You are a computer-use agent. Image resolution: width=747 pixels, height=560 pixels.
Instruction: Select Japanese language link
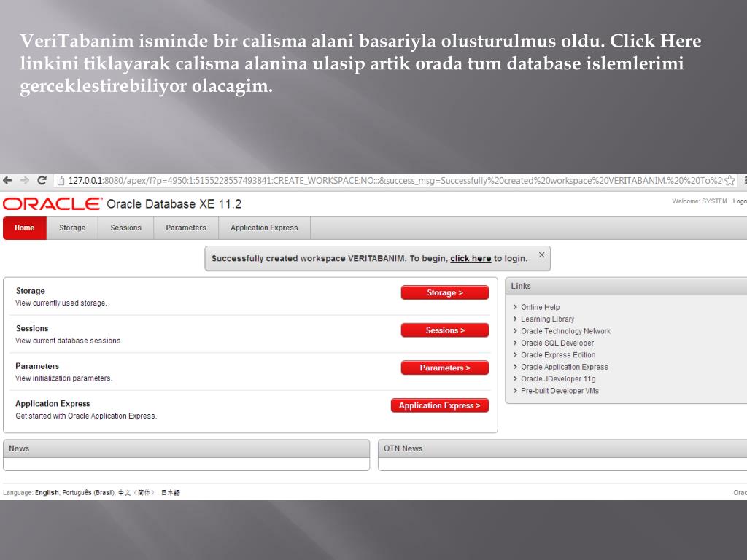click(x=171, y=492)
